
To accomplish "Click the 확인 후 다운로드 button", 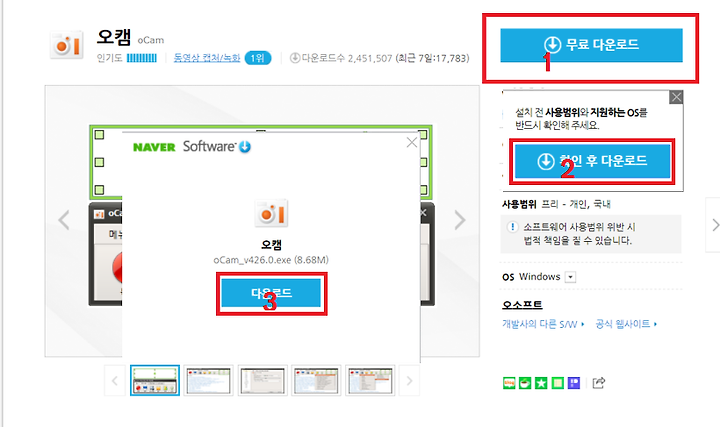I will click(592, 161).
